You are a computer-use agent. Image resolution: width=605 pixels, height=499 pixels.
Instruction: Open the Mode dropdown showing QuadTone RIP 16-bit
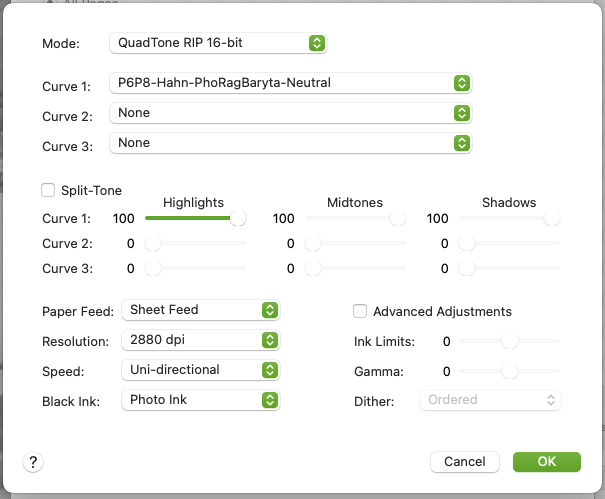[x=218, y=43]
